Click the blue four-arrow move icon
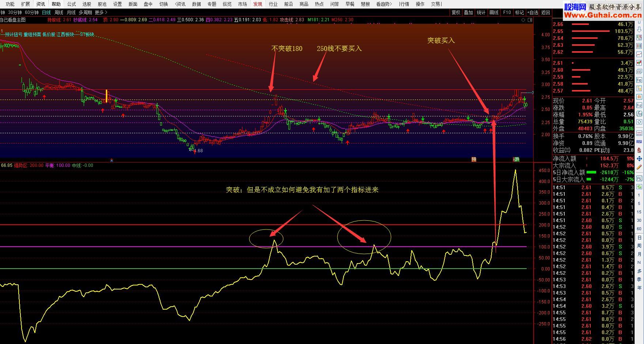 tap(639, 158)
